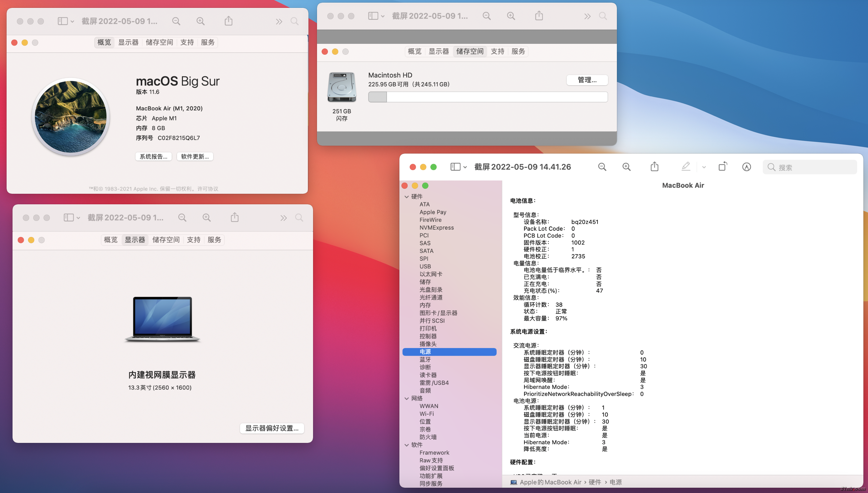Screen dimensions: 868x493
Task: Toggle sidebar in the display Preview window
Action: pyautogui.click(x=69, y=218)
